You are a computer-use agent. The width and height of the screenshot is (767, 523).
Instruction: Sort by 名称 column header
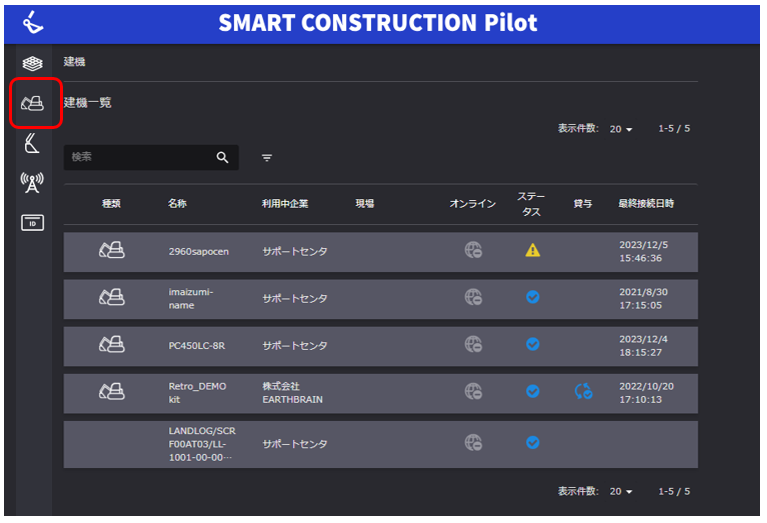click(x=177, y=204)
